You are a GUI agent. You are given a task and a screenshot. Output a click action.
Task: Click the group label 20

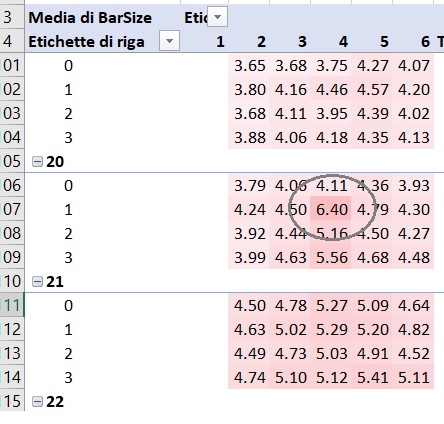coord(55,162)
